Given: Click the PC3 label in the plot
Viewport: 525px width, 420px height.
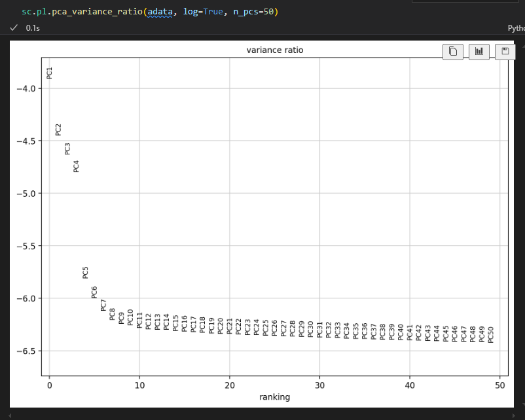Looking at the screenshot, I should click(67, 149).
